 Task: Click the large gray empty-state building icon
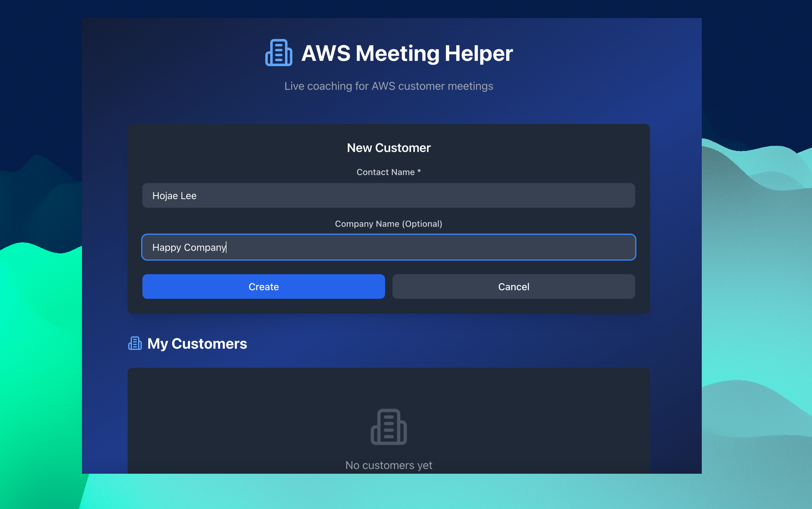[x=388, y=427]
